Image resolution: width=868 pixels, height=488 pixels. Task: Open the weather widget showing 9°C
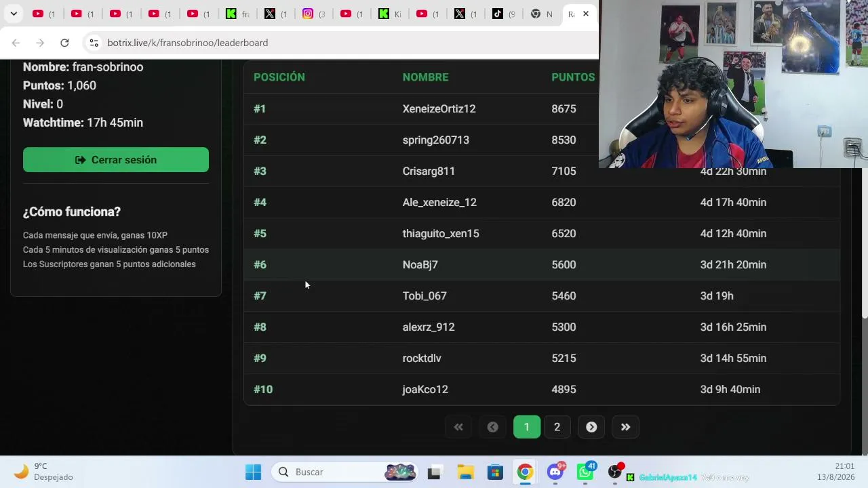45,472
